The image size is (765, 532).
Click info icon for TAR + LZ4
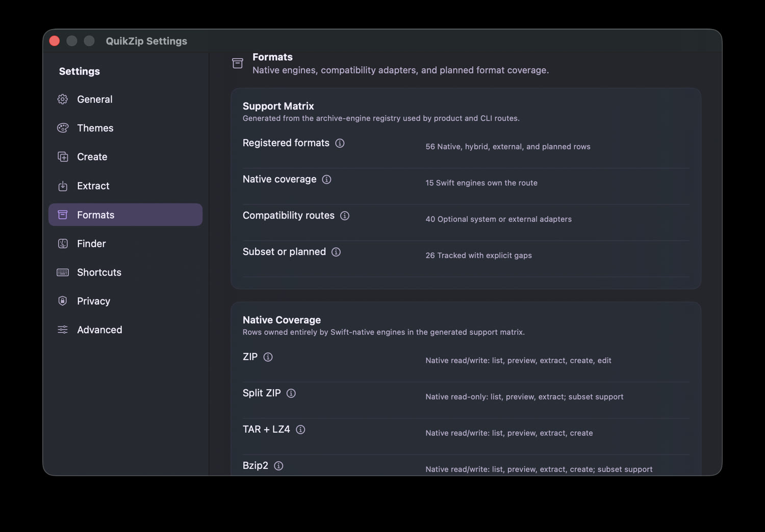pyautogui.click(x=300, y=430)
